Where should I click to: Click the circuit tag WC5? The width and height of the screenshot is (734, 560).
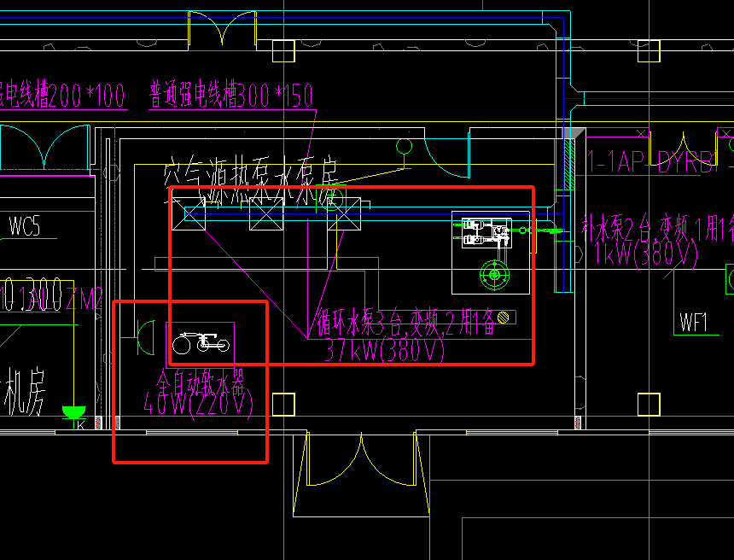(x=25, y=226)
